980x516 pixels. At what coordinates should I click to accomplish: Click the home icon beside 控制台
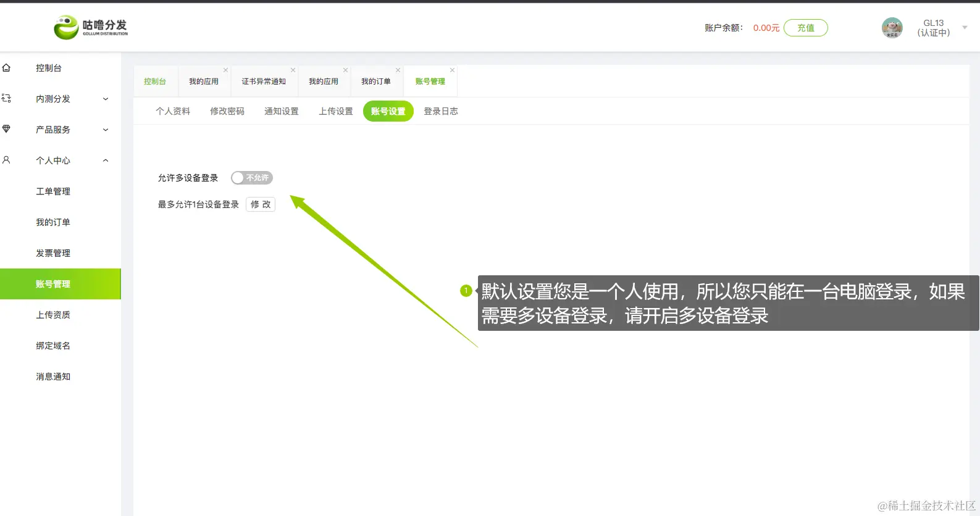6,68
